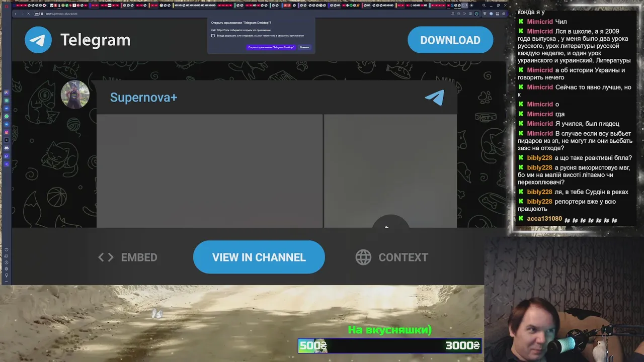The width and height of the screenshot is (644, 362).
Task: Click the snapshot camera icon in toolbar
Action: pyautogui.click(x=458, y=14)
